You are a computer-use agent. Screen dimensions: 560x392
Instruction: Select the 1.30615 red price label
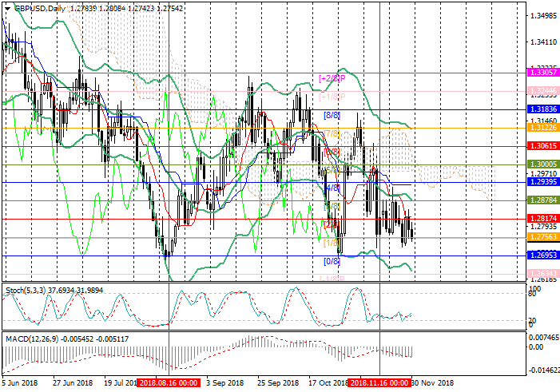pyautogui.click(x=543, y=146)
